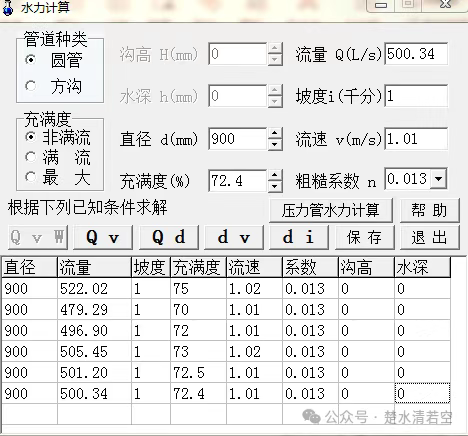Open 压力管水力计算 button
Screen dimensions: 468x436
click(331, 210)
